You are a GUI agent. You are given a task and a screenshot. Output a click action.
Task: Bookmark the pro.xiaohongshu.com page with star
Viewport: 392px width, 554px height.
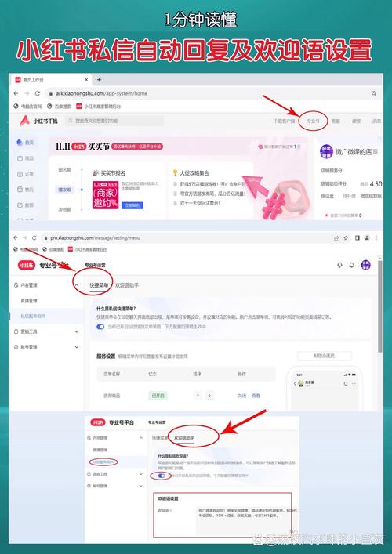(346, 238)
